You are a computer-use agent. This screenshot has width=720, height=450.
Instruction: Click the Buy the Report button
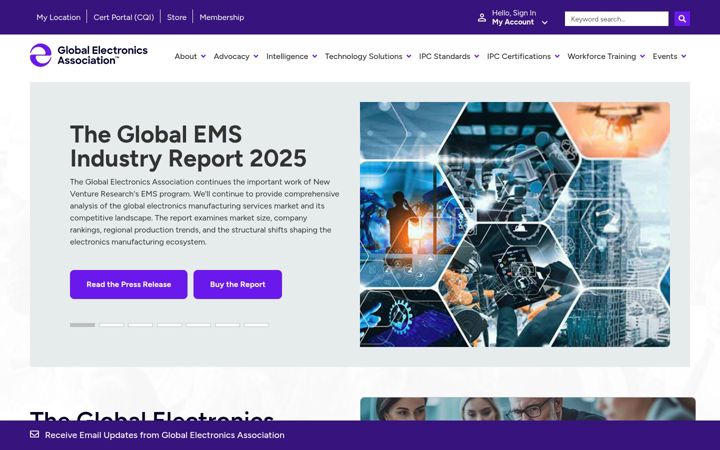[x=237, y=284]
